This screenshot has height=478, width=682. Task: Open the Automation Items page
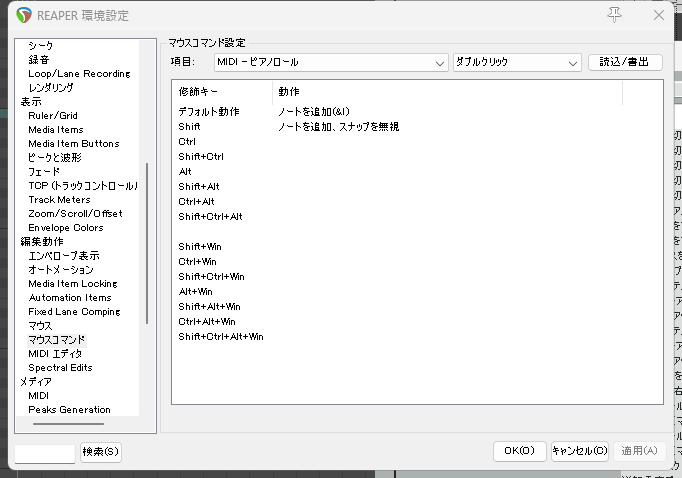tap(70, 297)
